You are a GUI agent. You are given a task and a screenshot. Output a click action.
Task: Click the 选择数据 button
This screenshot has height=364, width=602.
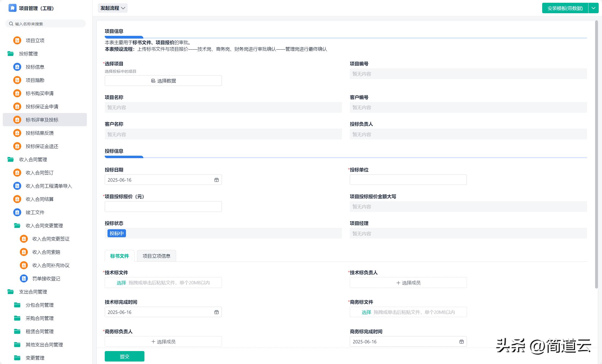tap(163, 81)
